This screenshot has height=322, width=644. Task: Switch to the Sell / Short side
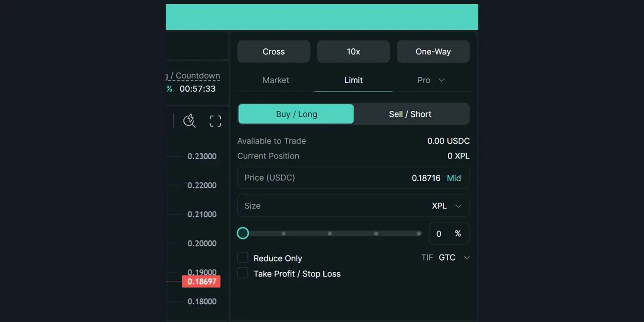click(x=410, y=114)
